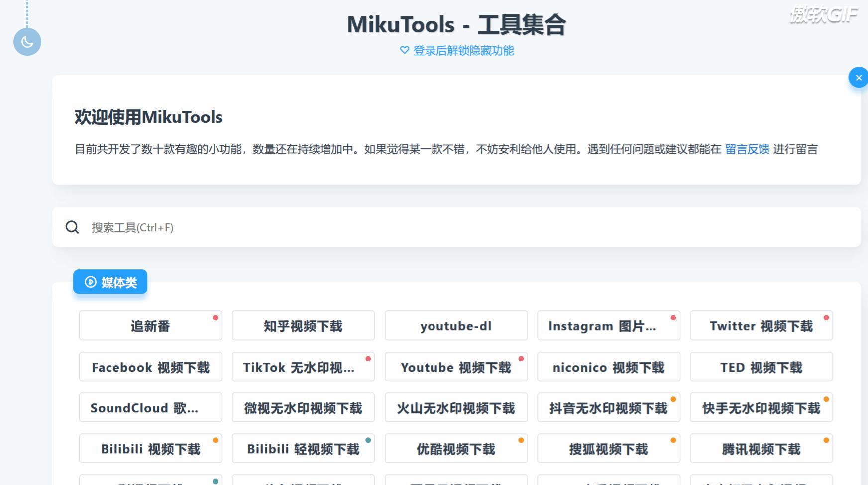The width and height of the screenshot is (868, 485).
Task: Select the 媒体类 category tab
Action: point(110,282)
